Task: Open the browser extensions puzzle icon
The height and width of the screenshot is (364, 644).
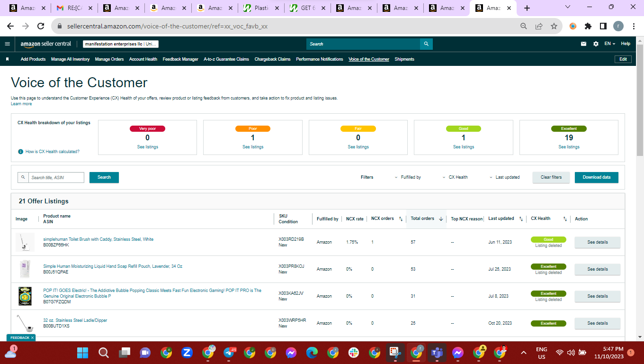Action: point(588,27)
